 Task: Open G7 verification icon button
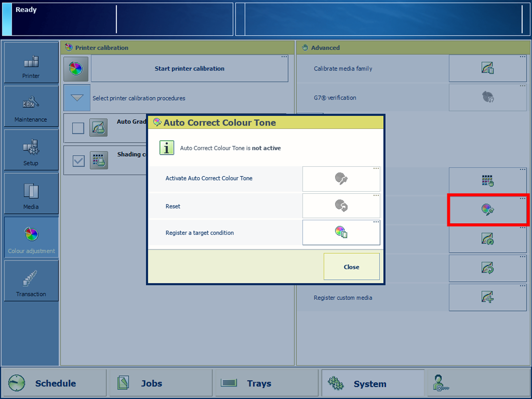487,97
